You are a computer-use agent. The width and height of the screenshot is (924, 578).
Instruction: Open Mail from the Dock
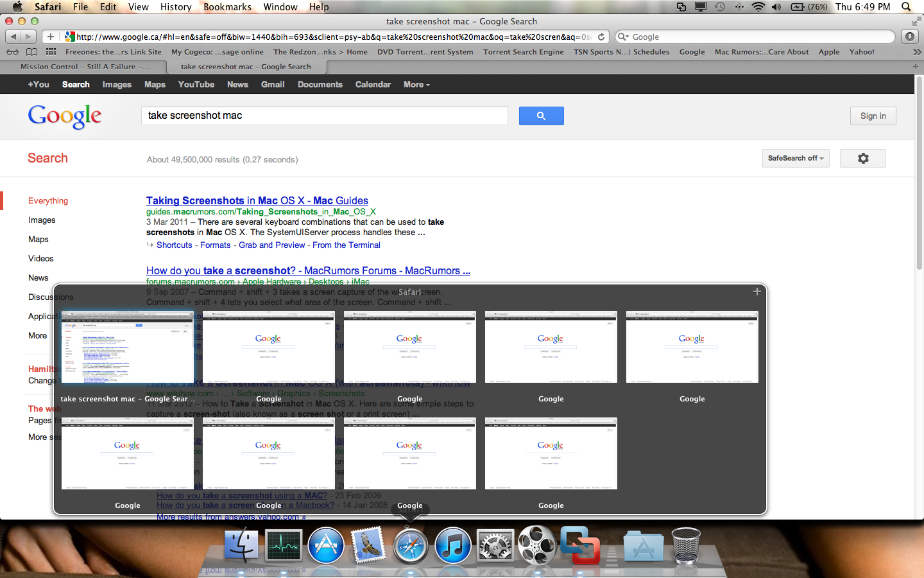368,545
